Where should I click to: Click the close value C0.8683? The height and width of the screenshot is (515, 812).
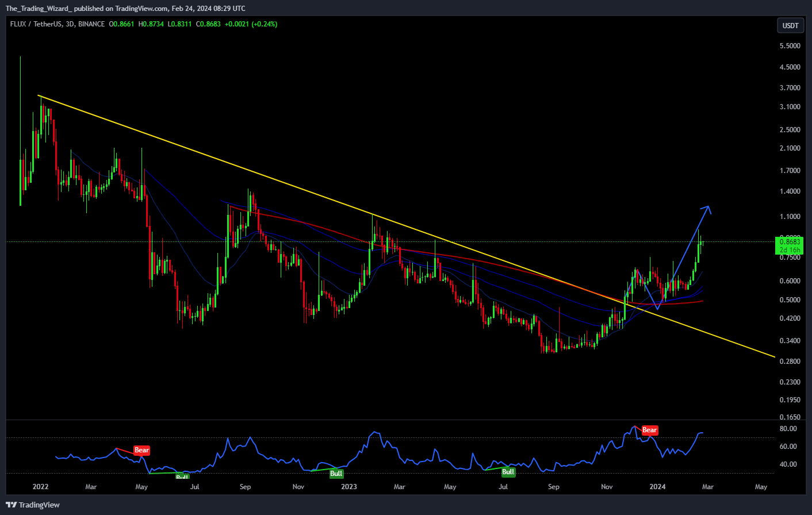pos(208,24)
